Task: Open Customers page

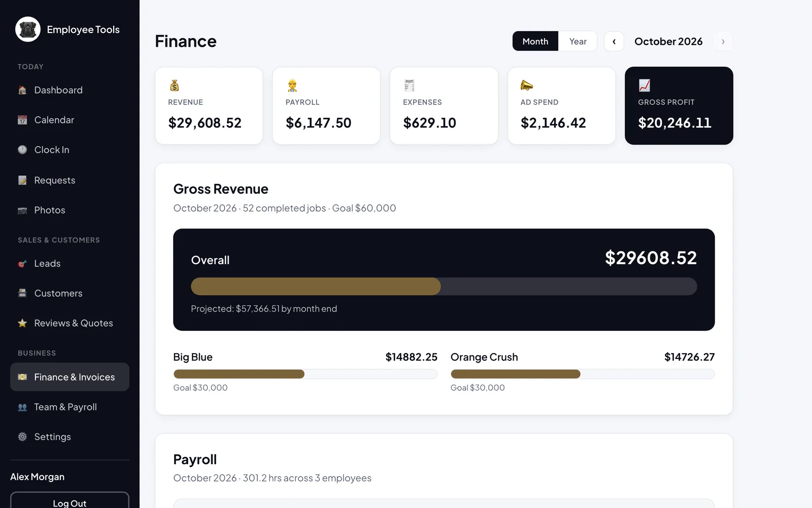Action: [x=70, y=293]
